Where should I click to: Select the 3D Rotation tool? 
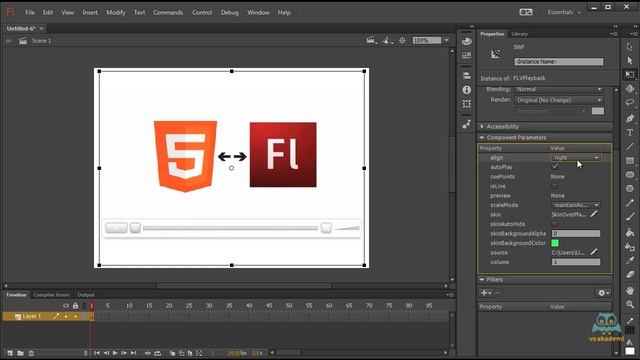tap(630, 89)
